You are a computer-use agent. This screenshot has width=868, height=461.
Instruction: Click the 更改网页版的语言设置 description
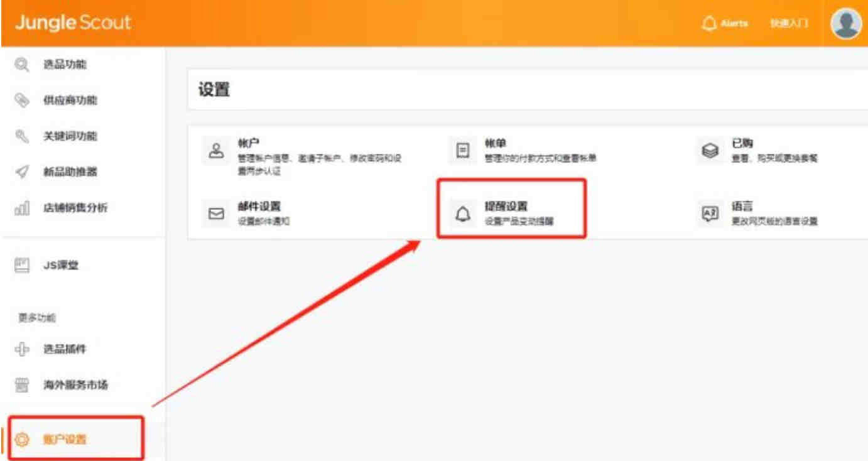click(x=774, y=221)
